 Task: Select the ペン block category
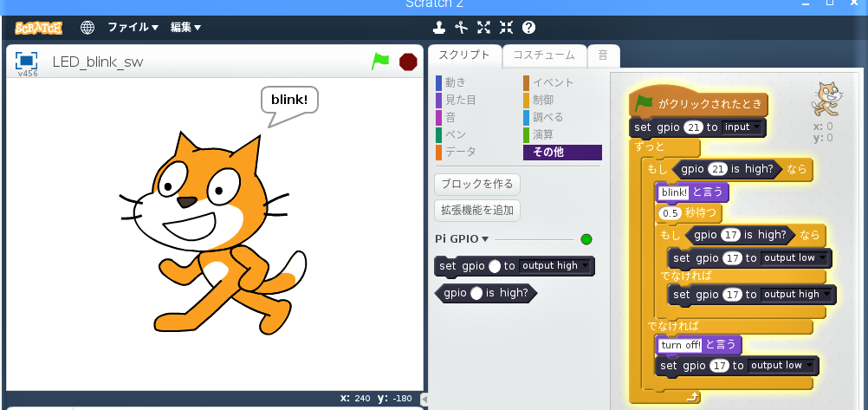coord(451,134)
